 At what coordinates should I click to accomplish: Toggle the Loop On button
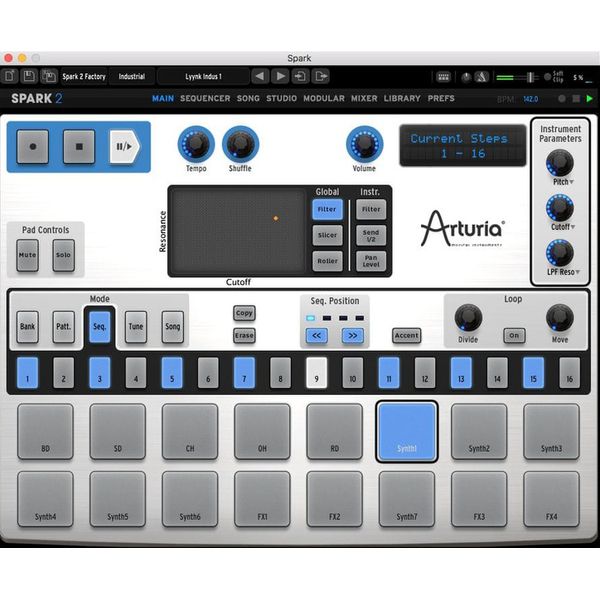[514, 336]
